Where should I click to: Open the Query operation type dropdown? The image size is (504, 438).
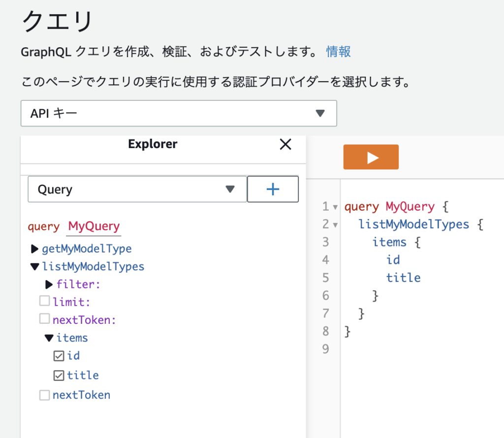137,189
